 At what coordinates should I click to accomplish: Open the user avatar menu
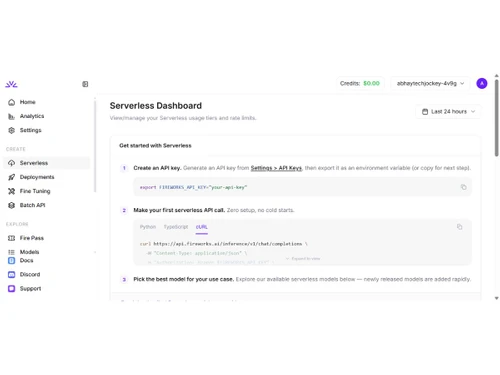pos(482,83)
